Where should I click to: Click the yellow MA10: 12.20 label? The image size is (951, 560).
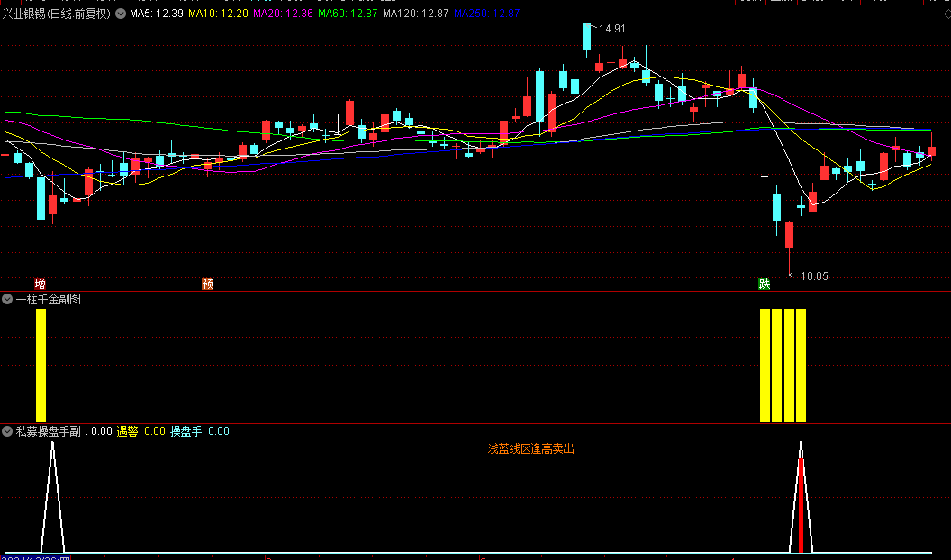218,14
